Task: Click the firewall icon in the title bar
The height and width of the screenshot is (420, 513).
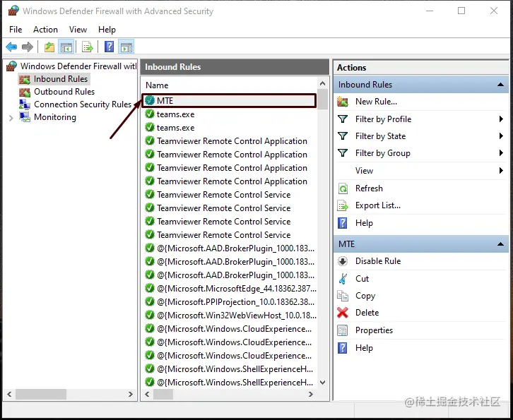Action: pos(13,11)
